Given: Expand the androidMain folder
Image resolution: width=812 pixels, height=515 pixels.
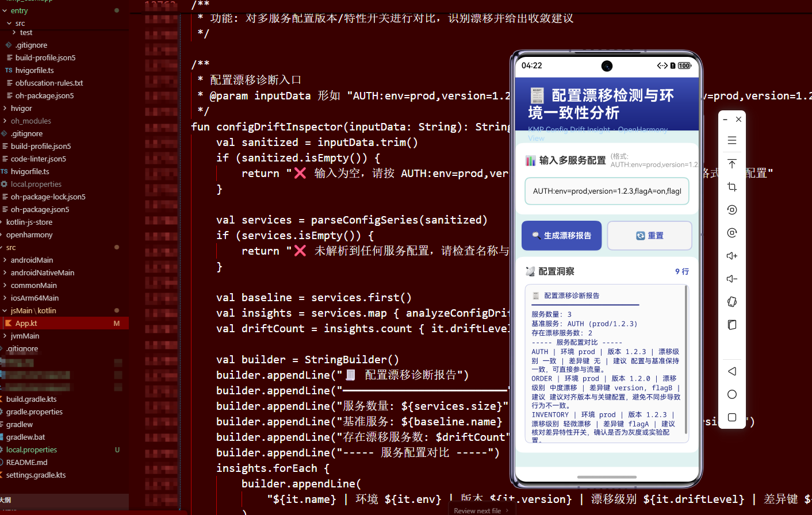Looking at the screenshot, I should coord(5,260).
